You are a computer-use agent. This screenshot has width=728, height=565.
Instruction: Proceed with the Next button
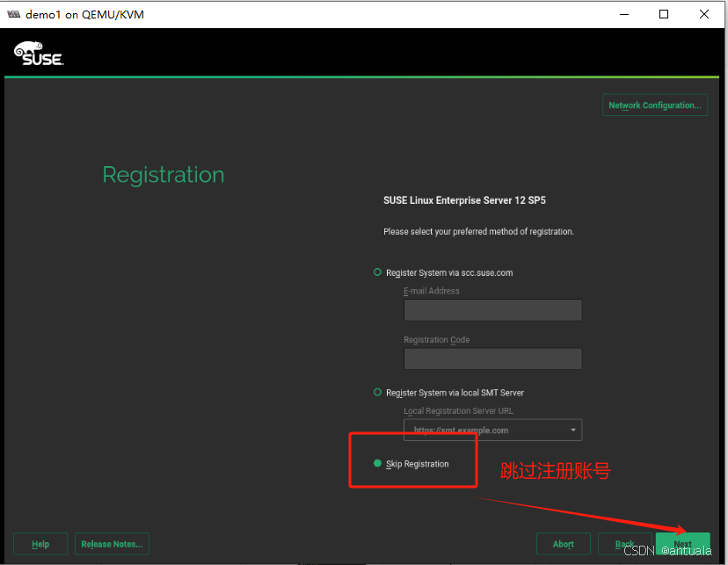pos(682,544)
